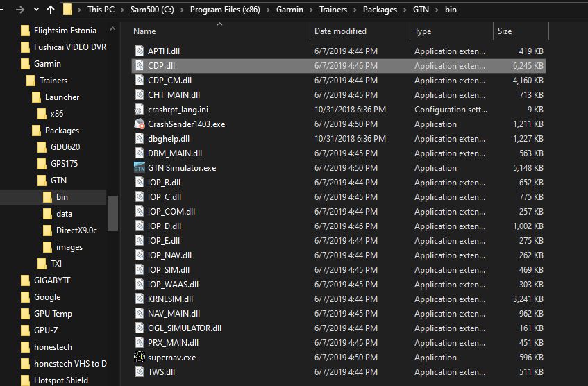The width and height of the screenshot is (588, 386).
Task: Click the Google folder icon in tree
Action: tap(25, 297)
